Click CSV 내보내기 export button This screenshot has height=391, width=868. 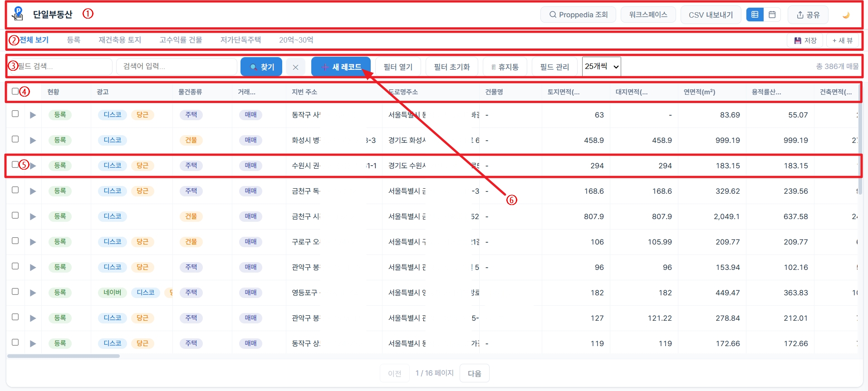711,15
